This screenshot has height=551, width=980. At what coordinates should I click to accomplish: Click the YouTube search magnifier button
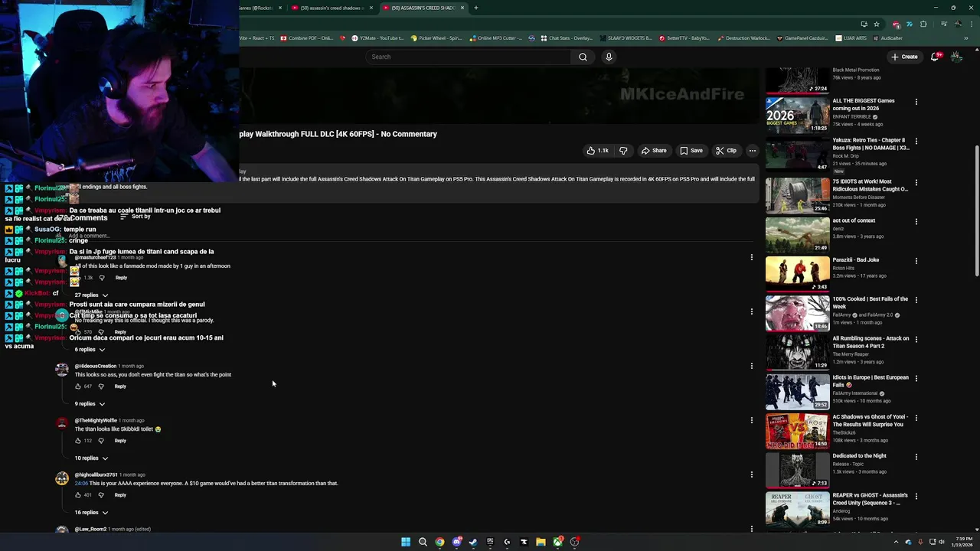tap(583, 57)
